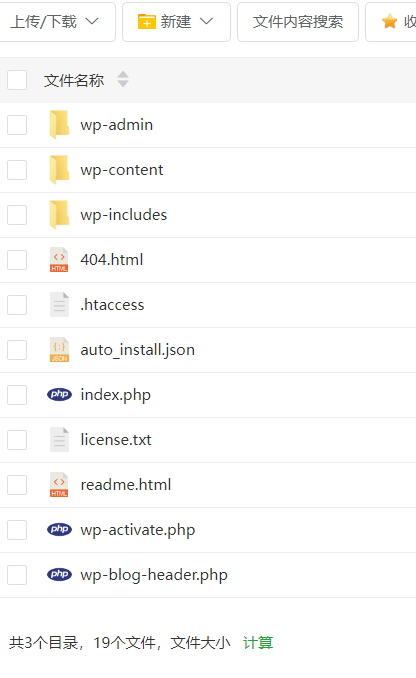Sort by 文件名称 using the sort arrows

tap(123, 80)
